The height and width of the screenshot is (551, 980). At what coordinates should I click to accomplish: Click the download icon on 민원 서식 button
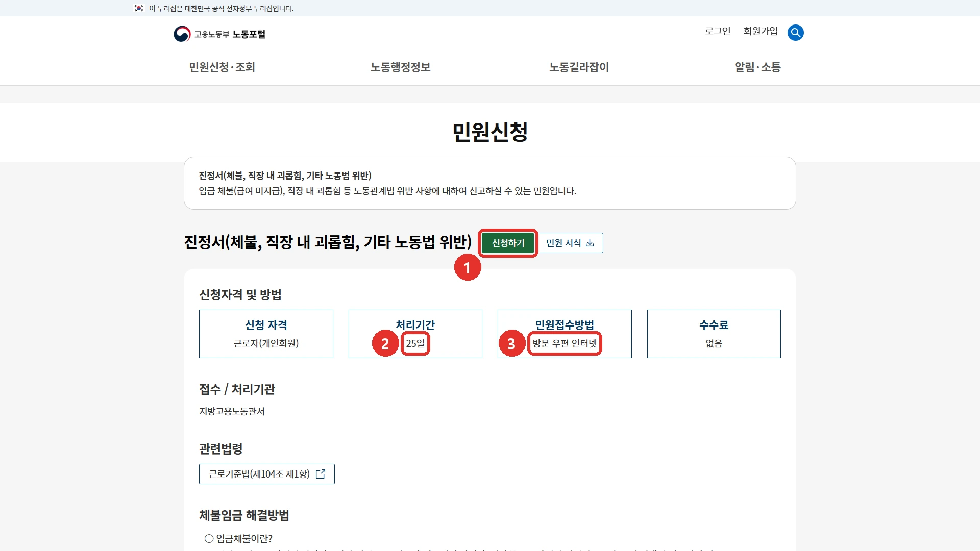[590, 243]
